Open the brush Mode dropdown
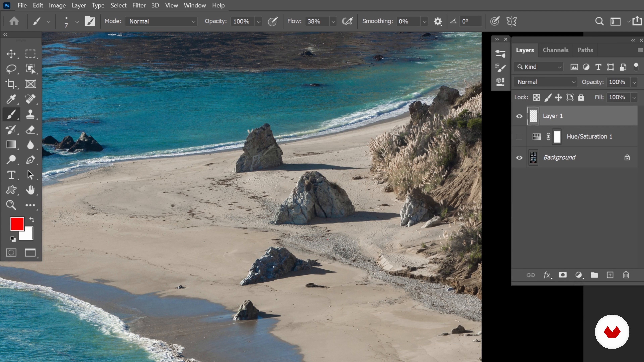The image size is (644, 362). pos(161,21)
